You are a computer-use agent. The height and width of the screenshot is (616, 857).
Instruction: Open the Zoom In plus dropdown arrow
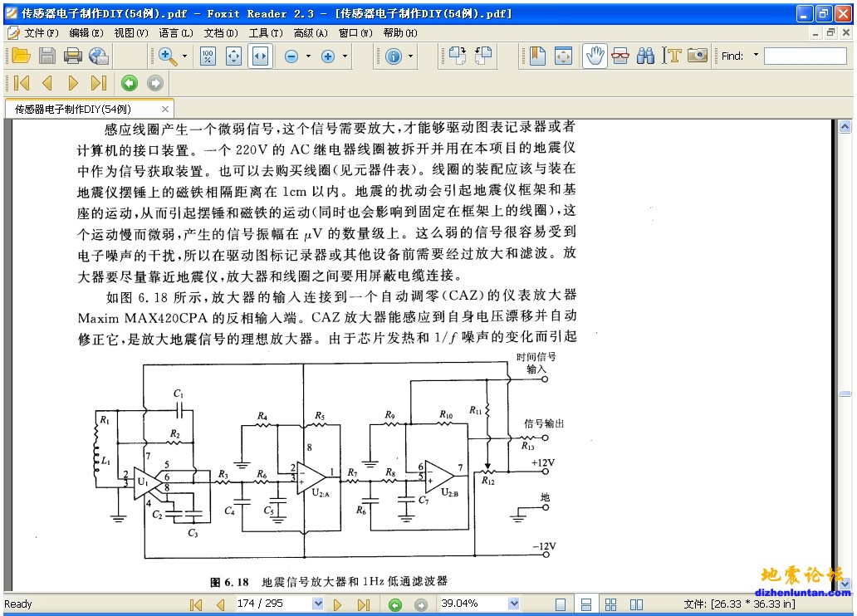(345, 56)
